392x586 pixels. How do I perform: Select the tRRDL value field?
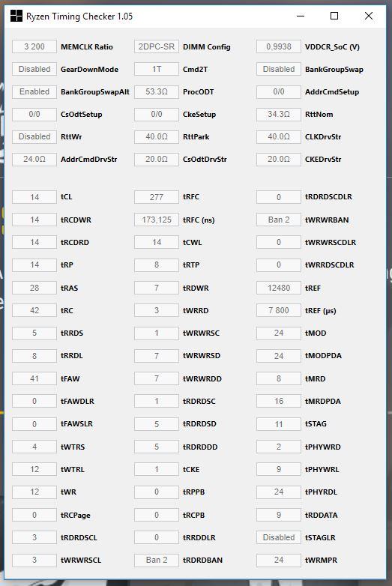pyautogui.click(x=34, y=356)
